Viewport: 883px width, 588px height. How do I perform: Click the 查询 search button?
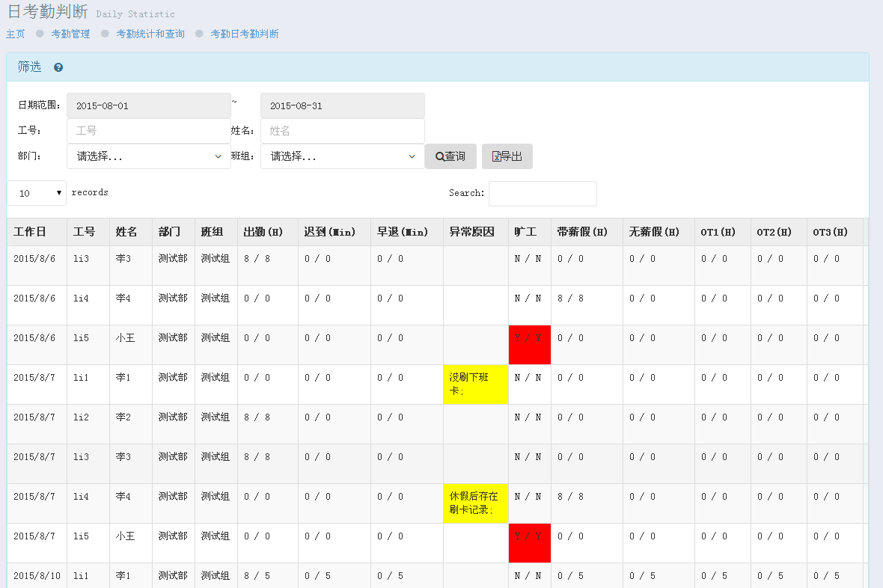point(450,156)
